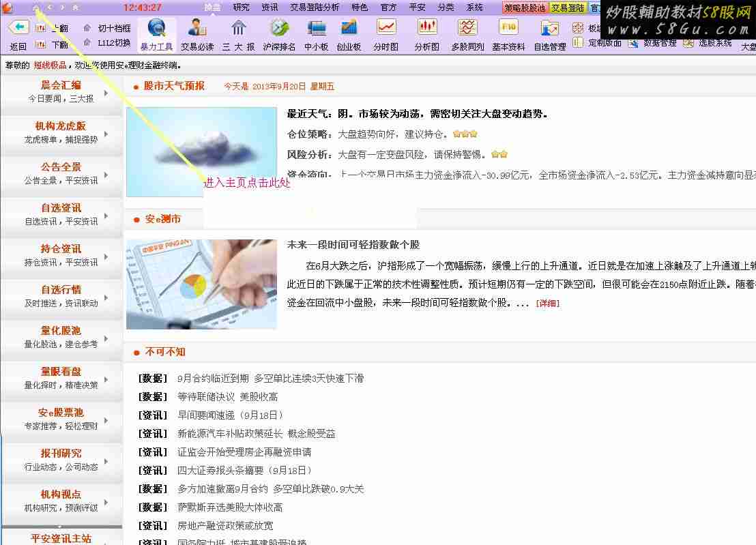Click the L1L2切换 toolbar item
This screenshot has height=545, width=756.
[107, 43]
